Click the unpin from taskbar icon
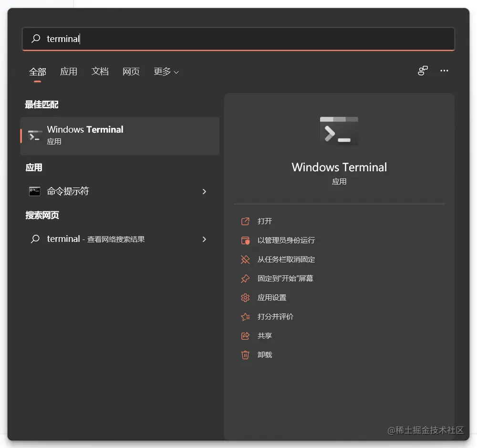Viewport: 477px width, 448px height. [x=245, y=259]
